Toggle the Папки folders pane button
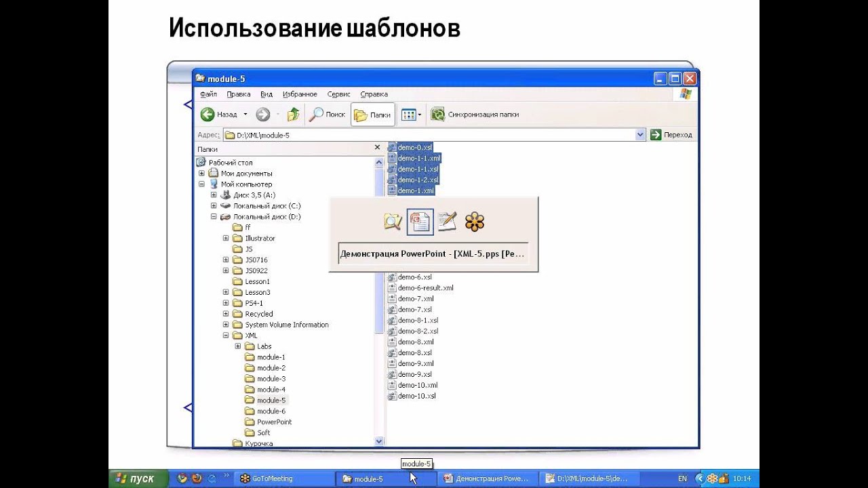 click(372, 115)
